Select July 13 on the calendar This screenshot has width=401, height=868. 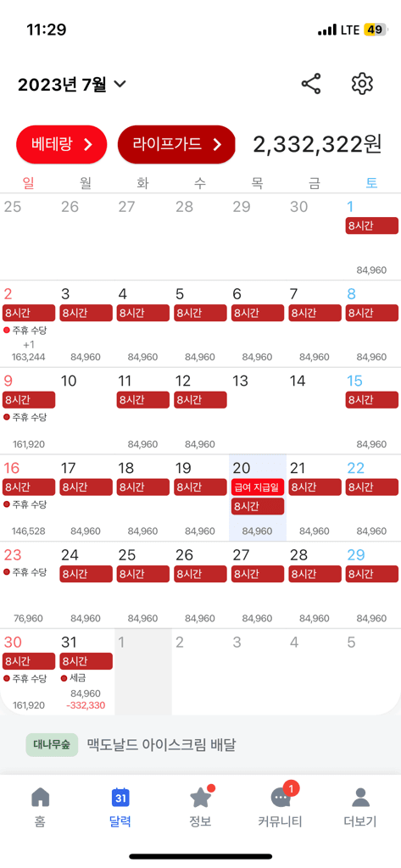pyautogui.click(x=258, y=411)
